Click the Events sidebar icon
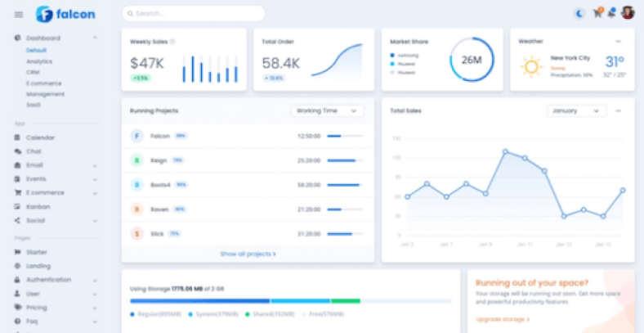Viewport: 644px width, 333px height. [x=18, y=179]
